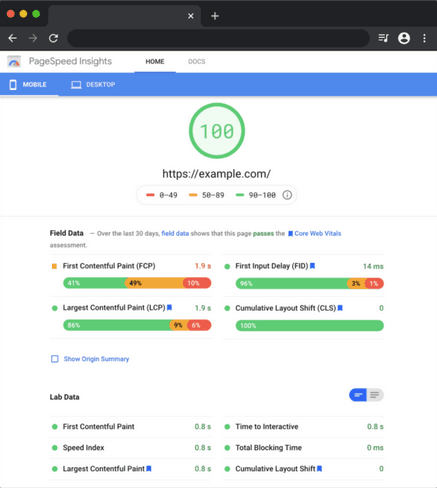Click the Lab Data heading
The image size is (437, 488).
coord(65,397)
